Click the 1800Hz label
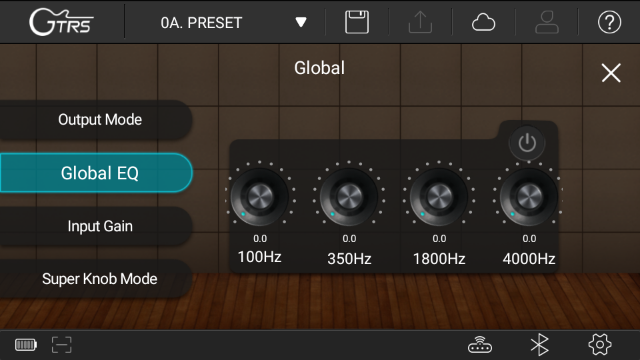This screenshot has height=360, width=640. (439, 259)
